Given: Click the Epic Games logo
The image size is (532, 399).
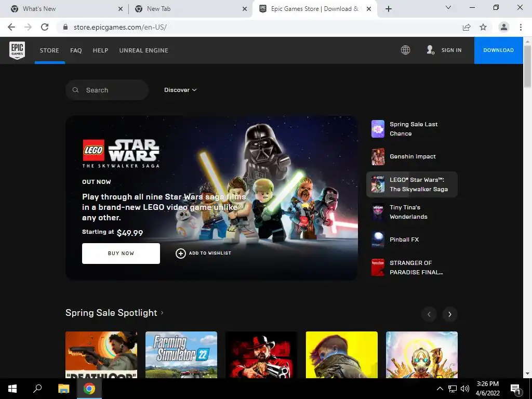Looking at the screenshot, I should (x=17, y=50).
